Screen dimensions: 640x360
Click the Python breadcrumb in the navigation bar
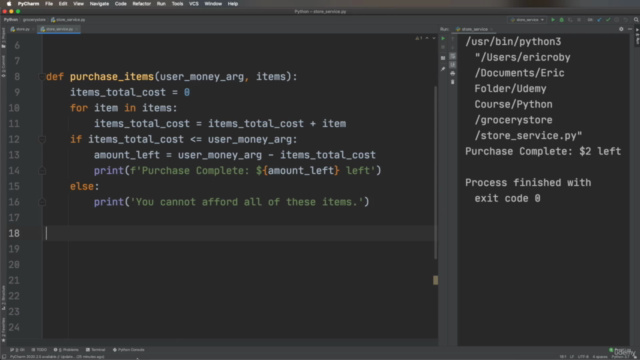[11, 20]
